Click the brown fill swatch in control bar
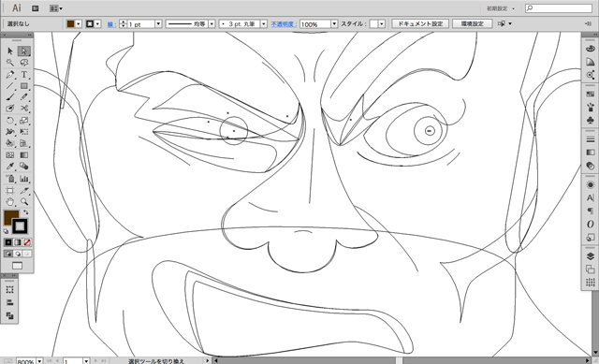This screenshot has width=599, height=364. [x=71, y=23]
